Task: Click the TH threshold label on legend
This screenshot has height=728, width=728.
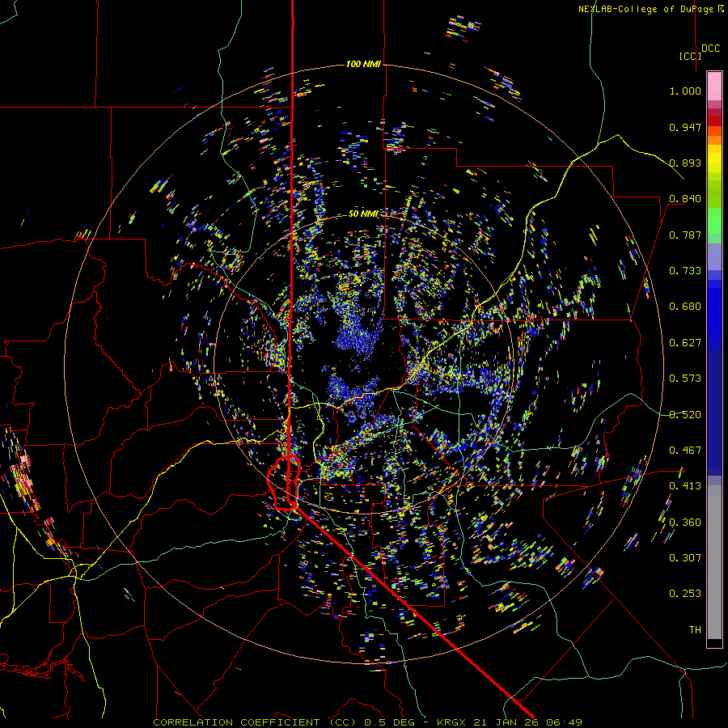Action: pos(695,630)
